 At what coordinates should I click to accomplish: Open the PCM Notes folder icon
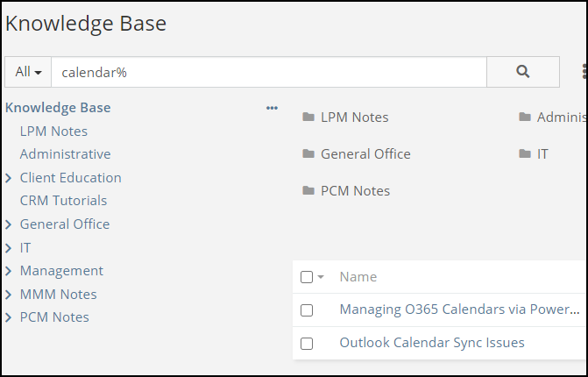click(308, 190)
